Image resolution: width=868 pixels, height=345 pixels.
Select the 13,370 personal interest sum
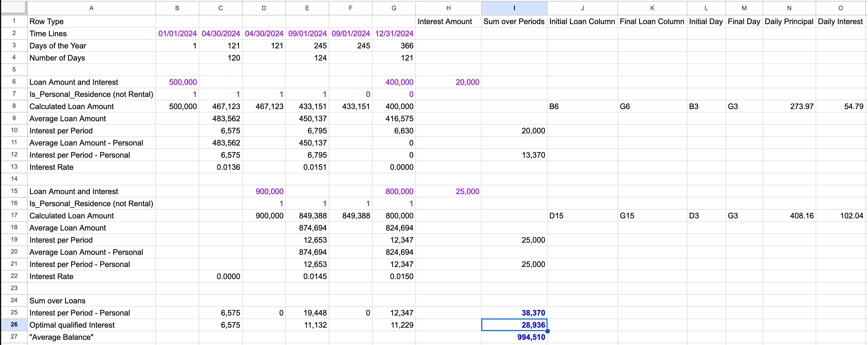click(514, 155)
